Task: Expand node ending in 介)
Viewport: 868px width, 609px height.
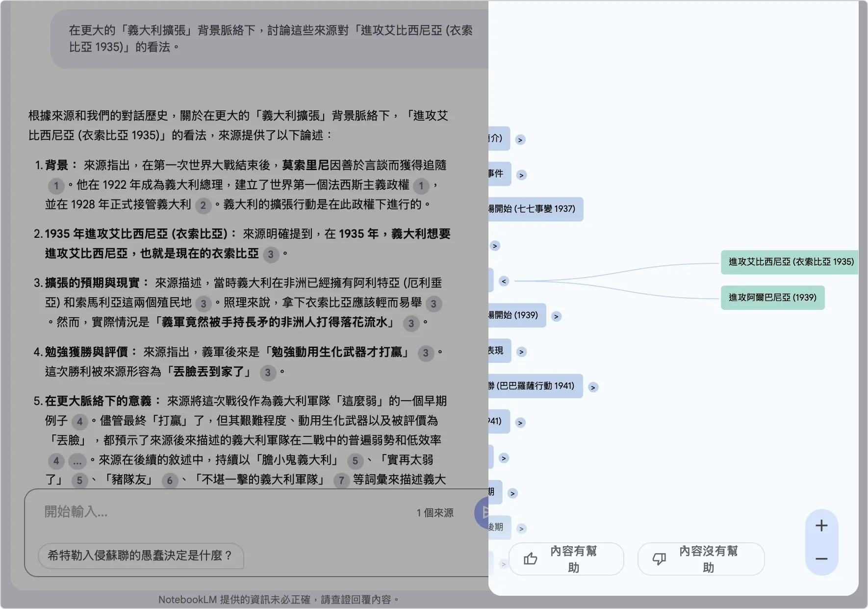Action: (520, 140)
